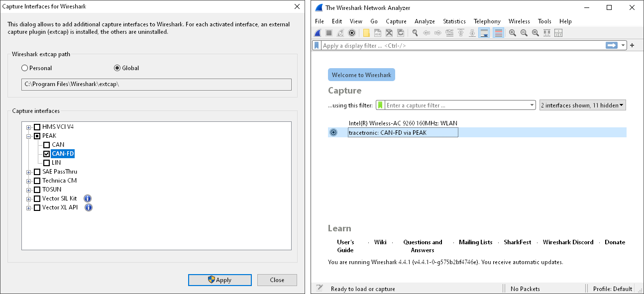Open the Telephony menu
The width and height of the screenshot is (644, 294).
tap(487, 21)
